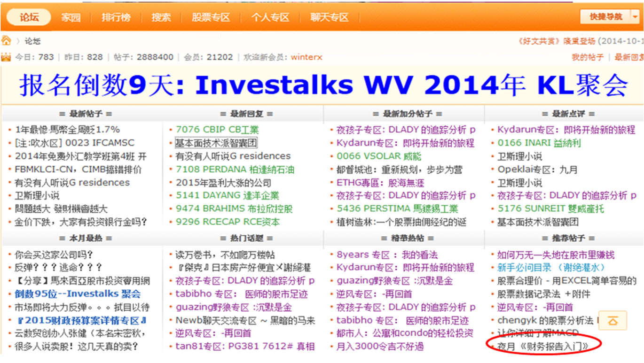The image size is (644, 363).
Task: Open 2015年盈利大涨的公司 thread
Action: (x=223, y=183)
